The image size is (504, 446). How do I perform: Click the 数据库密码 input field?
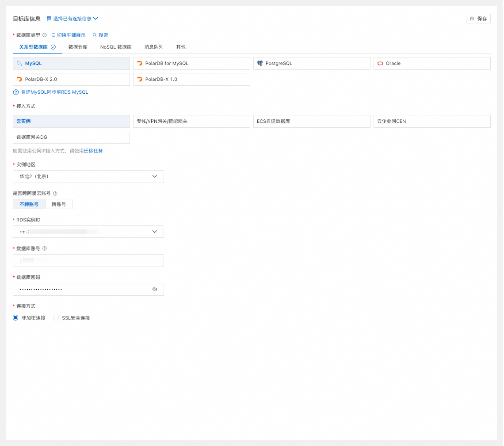click(88, 289)
